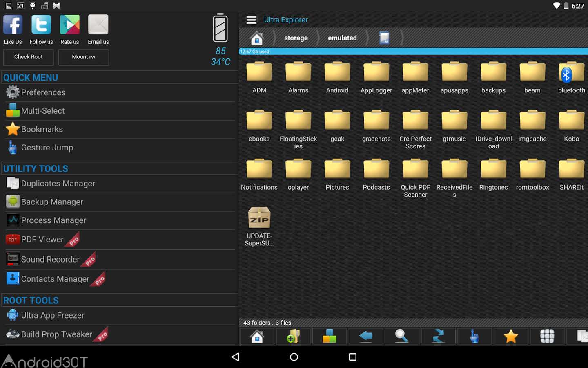Open Process Manager in Utility Tools
The height and width of the screenshot is (368, 588).
tap(120, 220)
